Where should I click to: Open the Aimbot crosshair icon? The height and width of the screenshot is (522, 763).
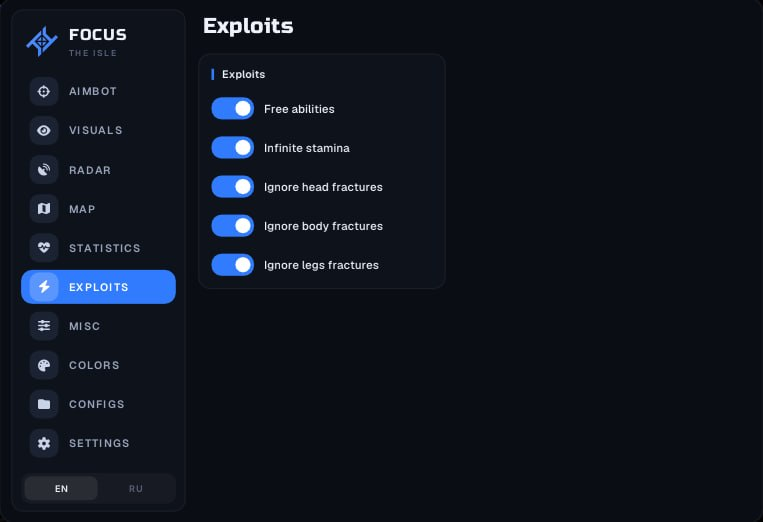tap(44, 91)
